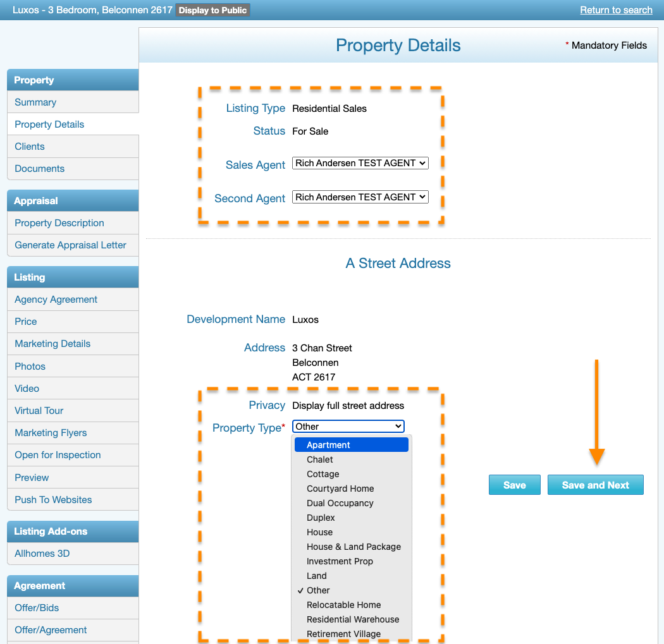Open the Summary section
The image size is (664, 644).
coord(35,102)
